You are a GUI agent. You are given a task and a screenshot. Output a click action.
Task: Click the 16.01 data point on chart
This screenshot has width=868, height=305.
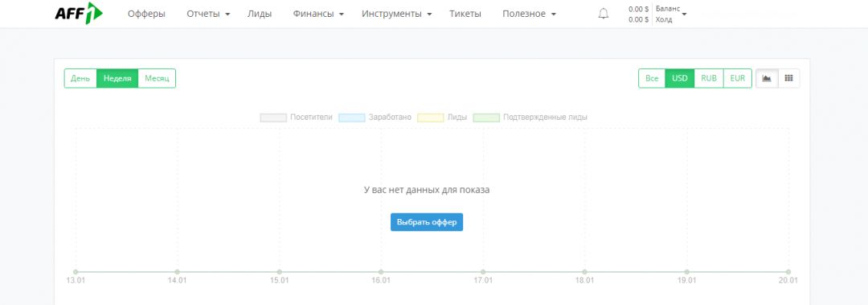tap(381, 272)
